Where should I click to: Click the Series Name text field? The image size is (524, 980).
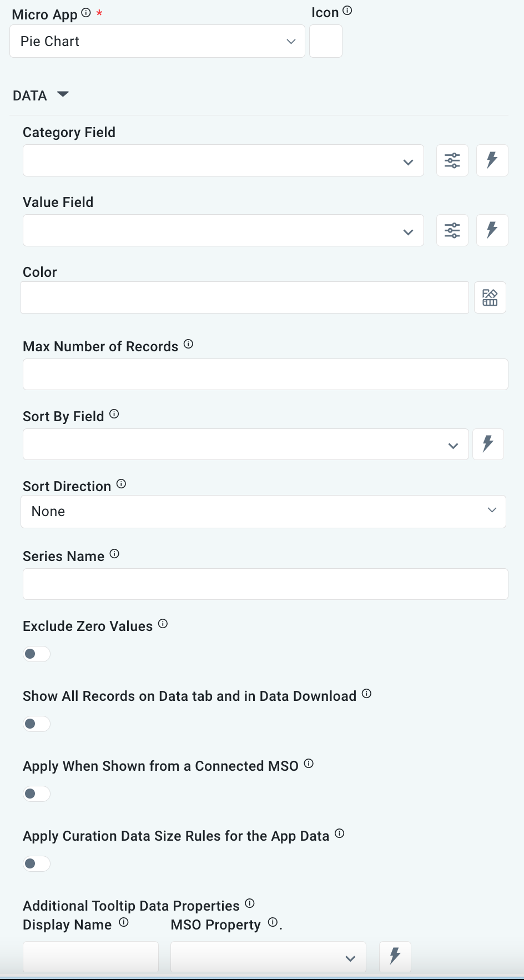click(265, 584)
